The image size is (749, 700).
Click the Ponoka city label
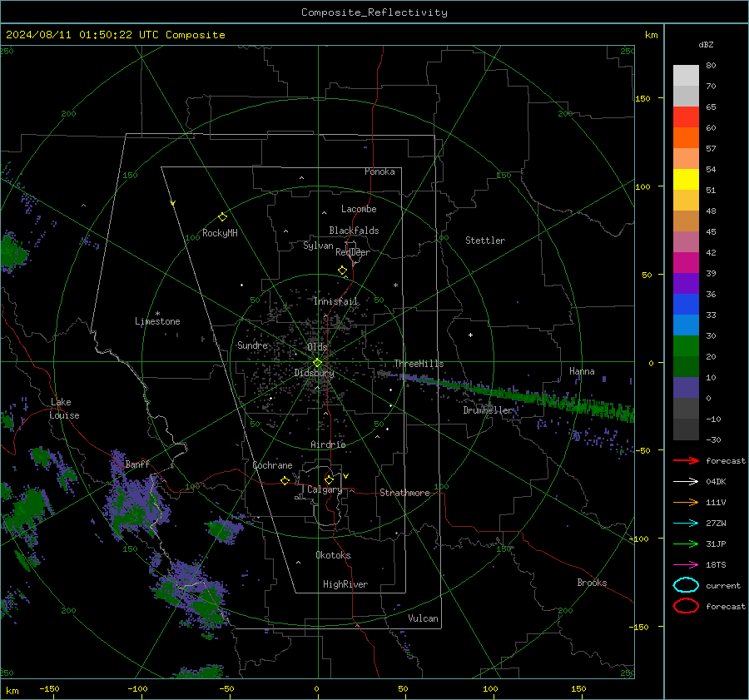pos(379,171)
